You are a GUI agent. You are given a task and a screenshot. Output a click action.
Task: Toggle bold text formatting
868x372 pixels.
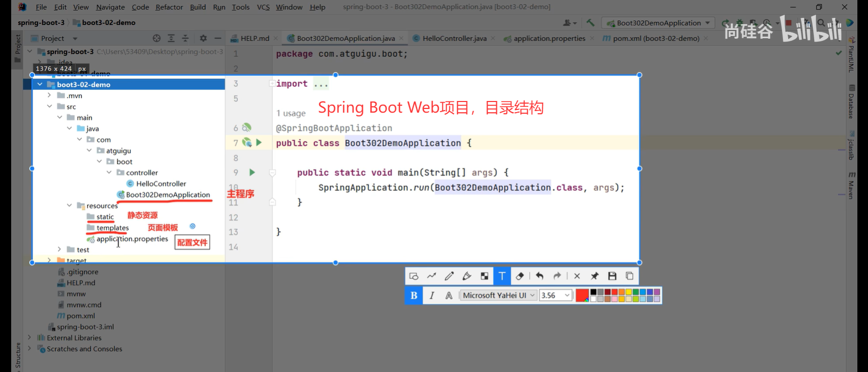tap(414, 295)
